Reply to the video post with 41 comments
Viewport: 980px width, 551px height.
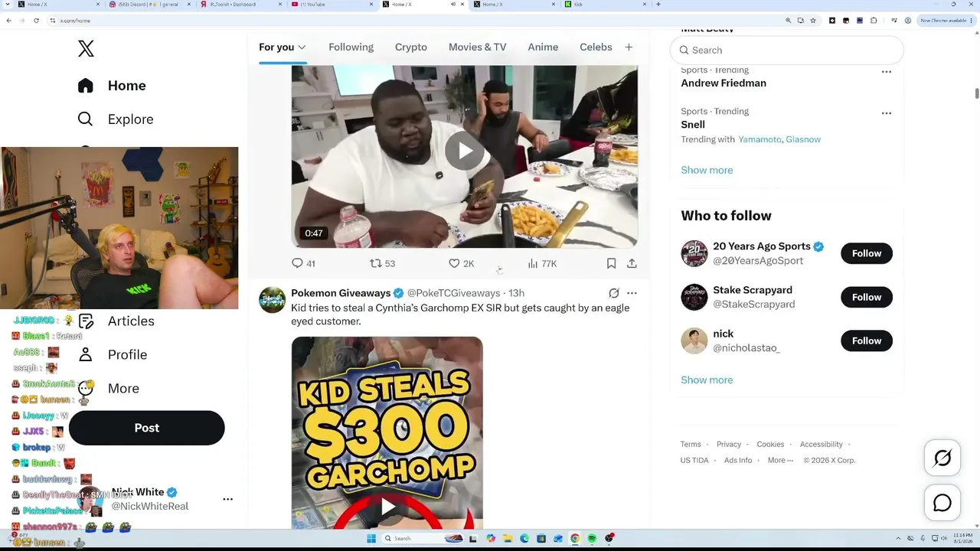click(x=303, y=263)
